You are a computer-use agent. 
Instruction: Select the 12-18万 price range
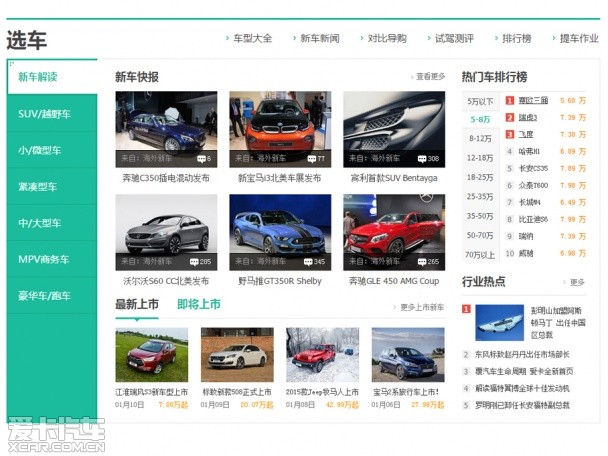coord(480,158)
